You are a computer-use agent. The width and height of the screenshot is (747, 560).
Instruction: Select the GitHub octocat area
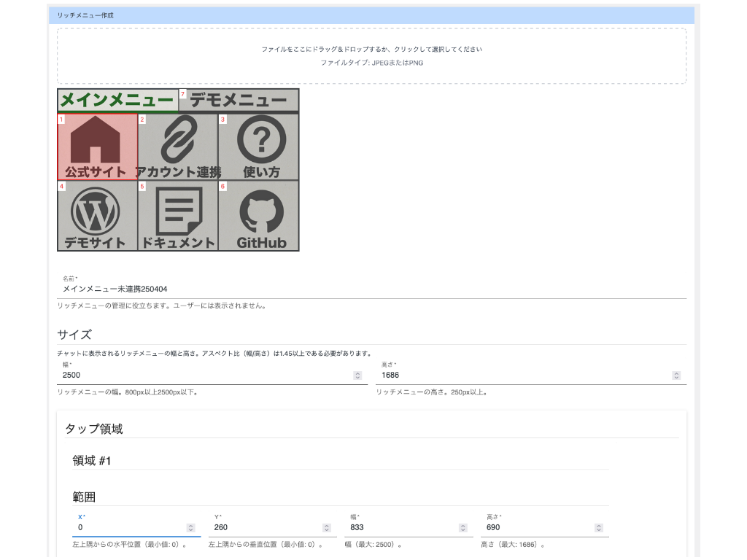[x=259, y=215]
